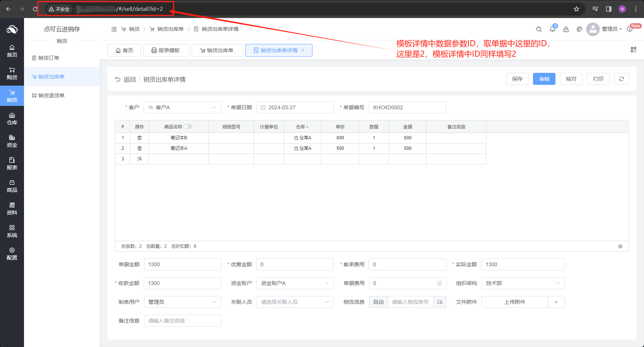This screenshot has height=347, width=644.
Task: Click the 单据编号 input field
Action: [408, 107]
